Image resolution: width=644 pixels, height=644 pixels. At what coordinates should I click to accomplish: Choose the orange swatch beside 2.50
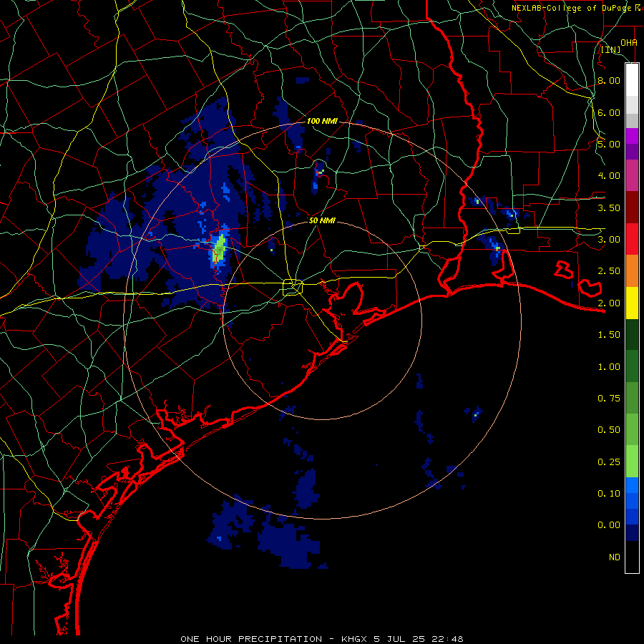click(x=632, y=270)
